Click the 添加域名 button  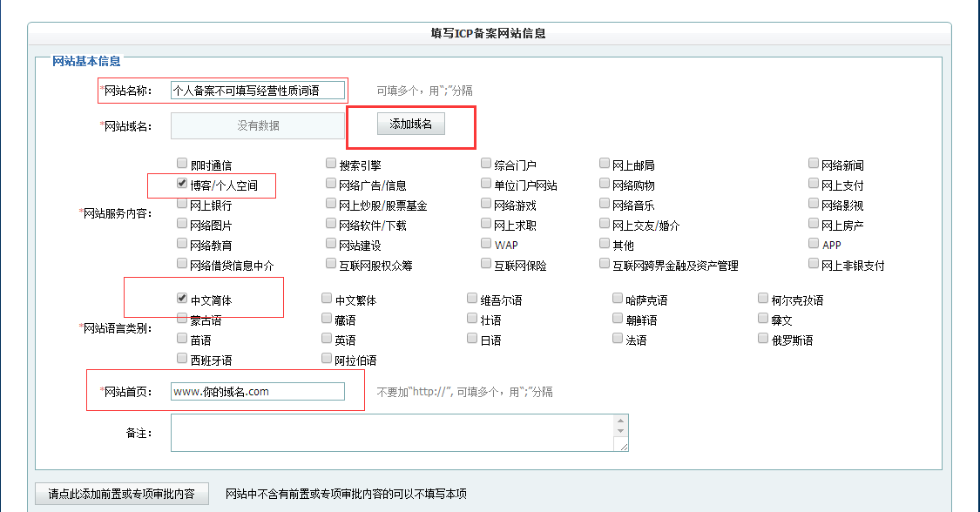click(x=409, y=124)
